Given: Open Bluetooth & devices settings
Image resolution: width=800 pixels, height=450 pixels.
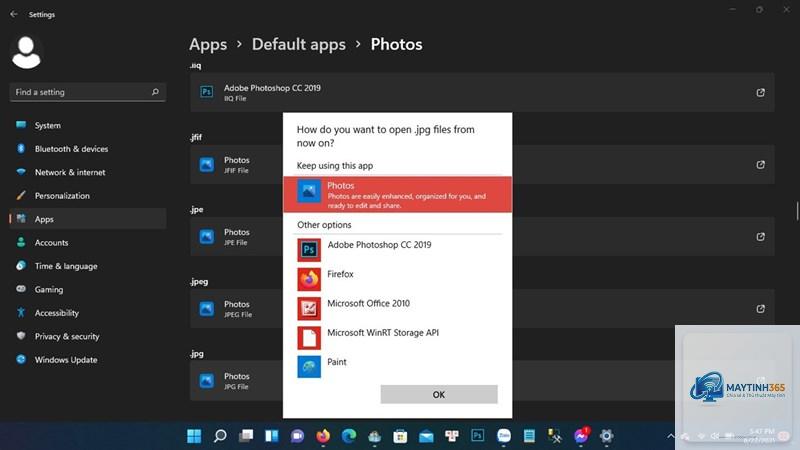Looking at the screenshot, I should (88, 148).
